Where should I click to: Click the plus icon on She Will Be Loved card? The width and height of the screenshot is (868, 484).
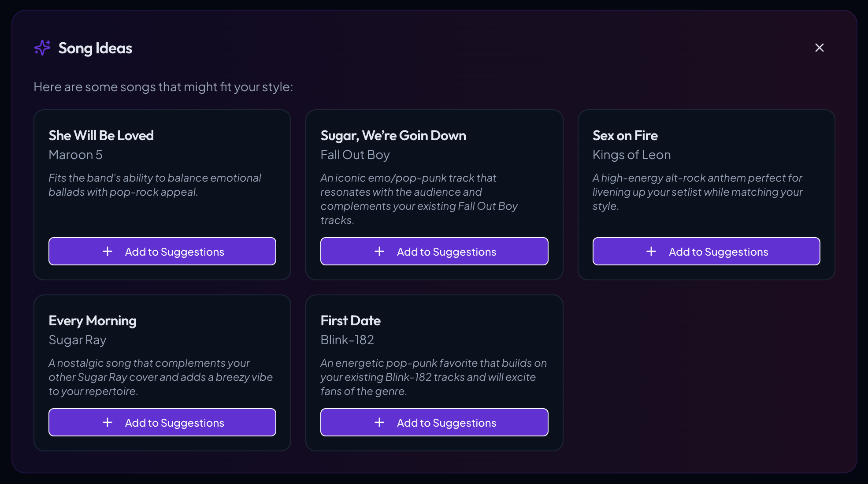(107, 251)
